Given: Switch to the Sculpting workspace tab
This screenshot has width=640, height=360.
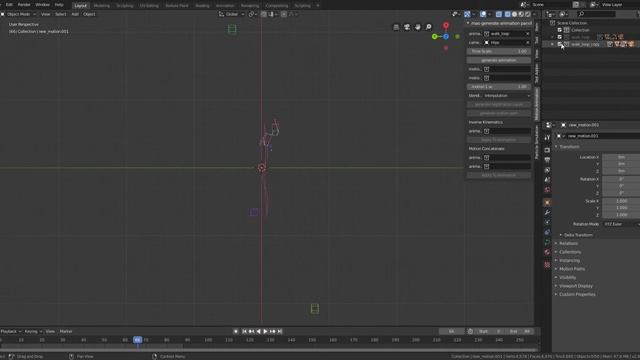Looking at the screenshot, I should pyautogui.click(x=124, y=6).
